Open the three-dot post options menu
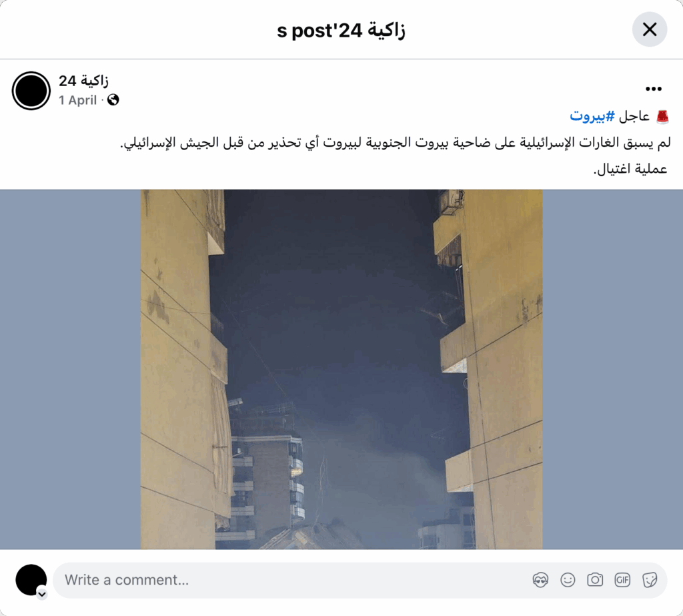Image resolution: width=683 pixels, height=616 pixels. [654, 89]
